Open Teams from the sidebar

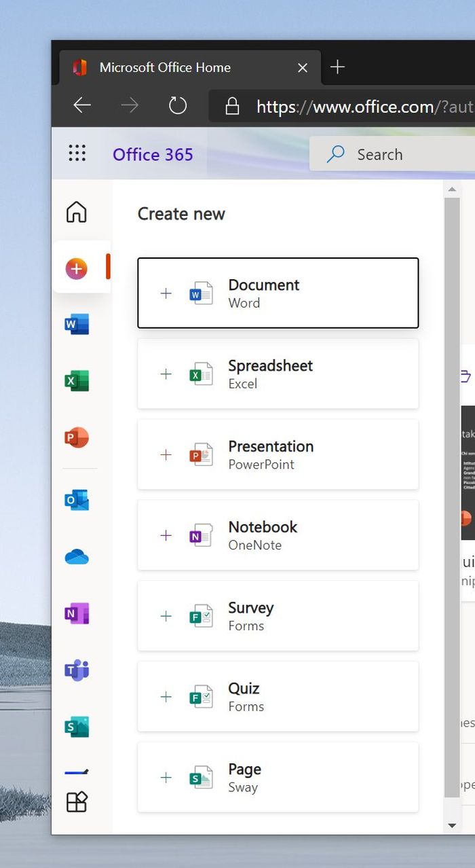point(77,670)
